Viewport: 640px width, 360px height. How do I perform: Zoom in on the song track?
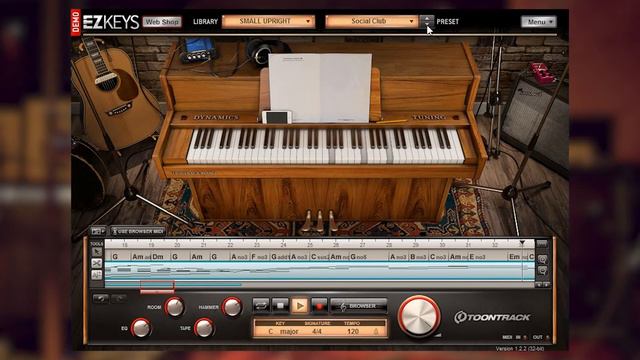(542, 259)
